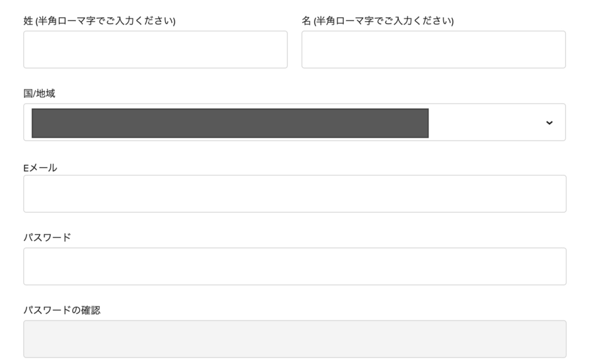Viewport: 593px width, 364px height.
Task: Click the 姓 field label
Action: point(28,21)
